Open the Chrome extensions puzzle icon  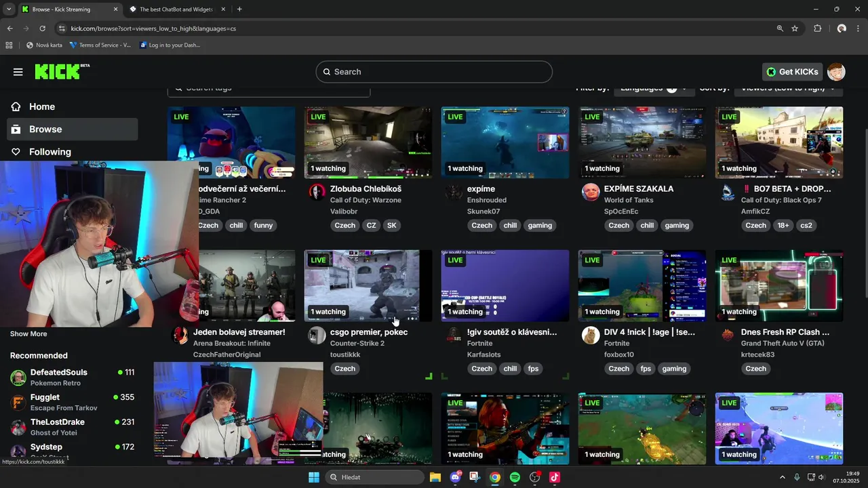pos(817,28)
